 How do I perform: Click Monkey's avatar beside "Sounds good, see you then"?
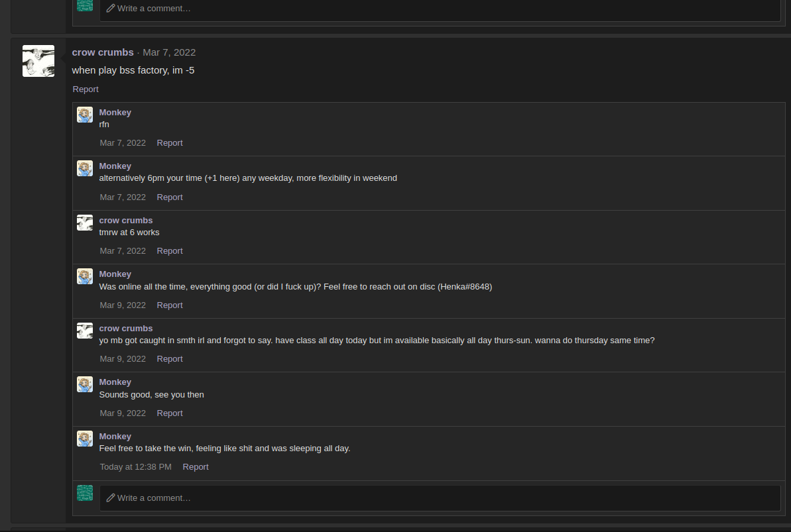(x=85, y=384)
